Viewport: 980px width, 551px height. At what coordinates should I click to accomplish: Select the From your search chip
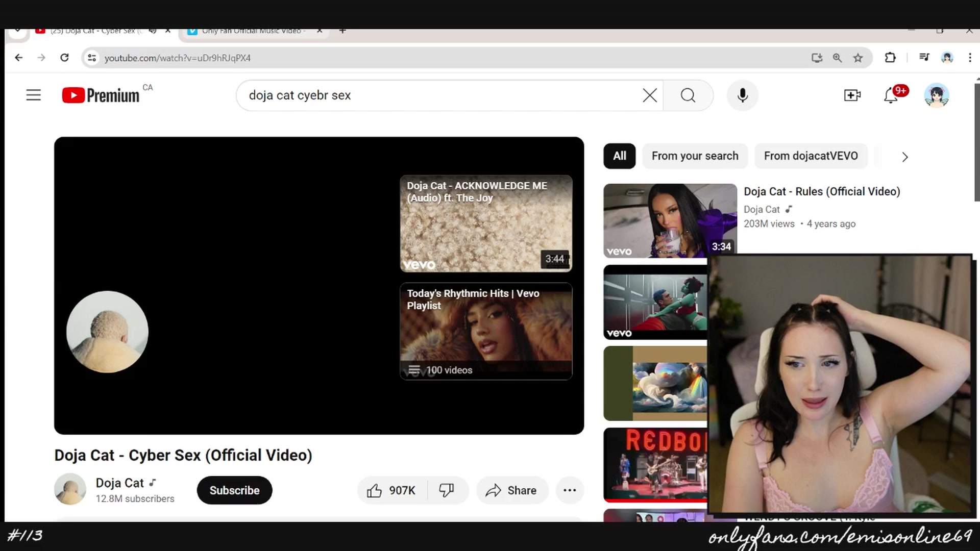(695, 156)
